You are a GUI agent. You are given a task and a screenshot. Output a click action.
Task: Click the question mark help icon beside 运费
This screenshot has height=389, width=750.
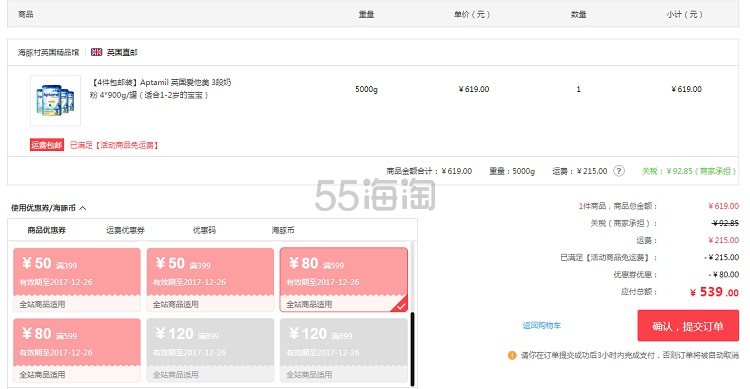pyautogui.click(x=618, y=171)
